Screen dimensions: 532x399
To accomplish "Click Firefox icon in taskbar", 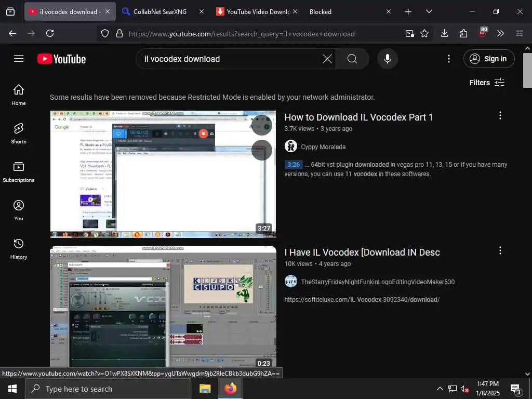I will pos(230,389).
